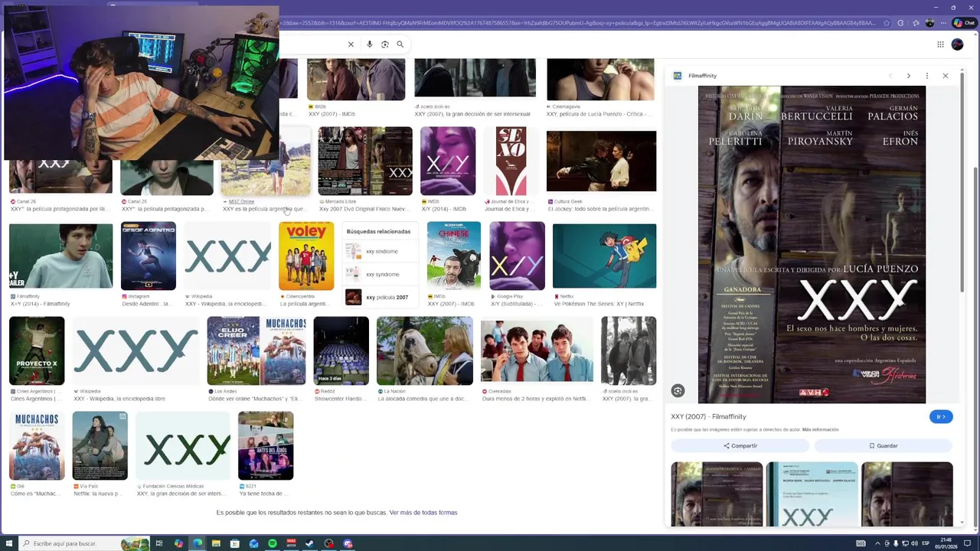
Task: Open the Mercado Libre XXY DVD thumbnail
Action: pos(365,161)
